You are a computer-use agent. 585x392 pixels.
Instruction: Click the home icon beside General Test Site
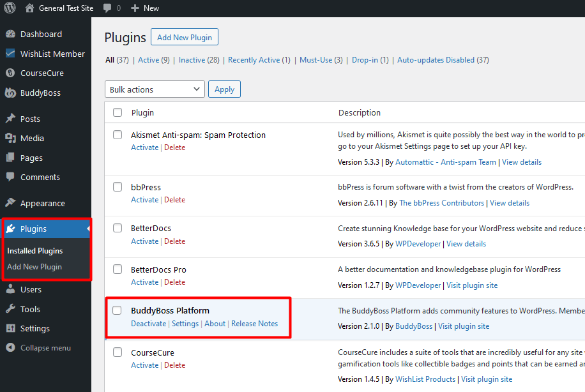(29, 8)
